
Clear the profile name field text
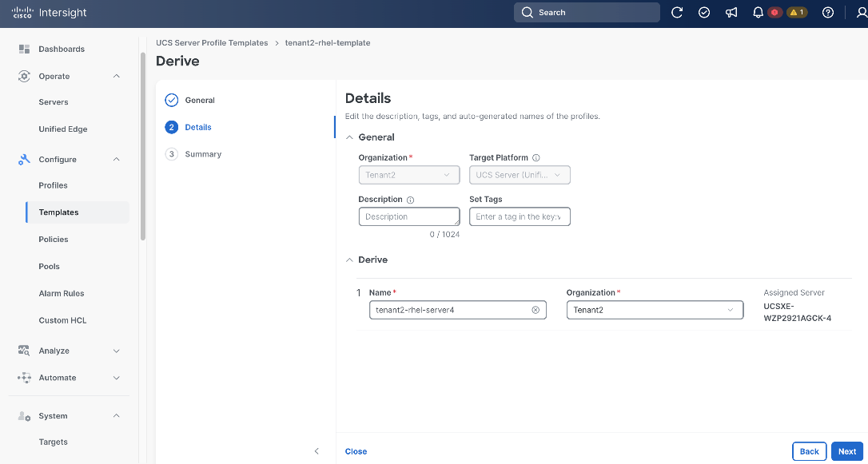coord(536,310)
